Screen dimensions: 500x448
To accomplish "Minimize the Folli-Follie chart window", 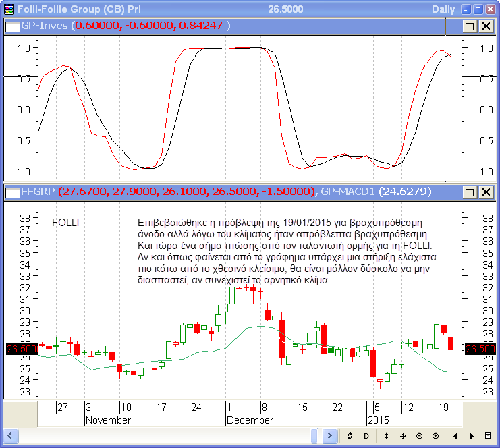I will tap(466, 9).
